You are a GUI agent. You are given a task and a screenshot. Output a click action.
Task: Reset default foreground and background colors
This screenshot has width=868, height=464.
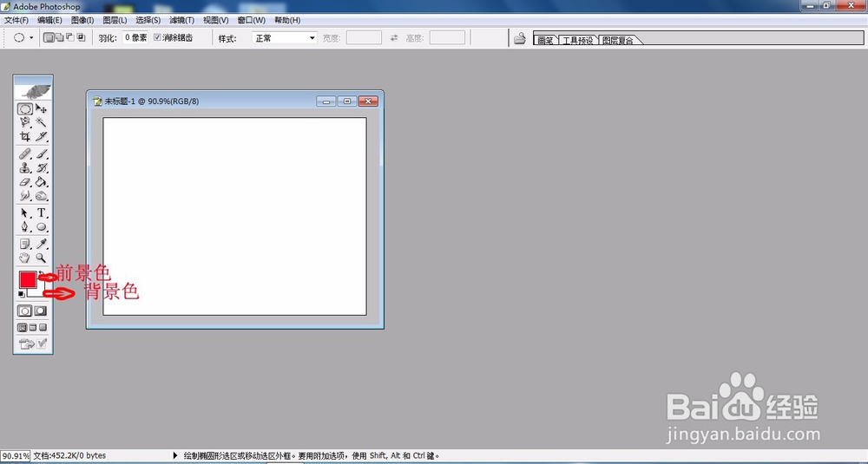pos(21,294)
